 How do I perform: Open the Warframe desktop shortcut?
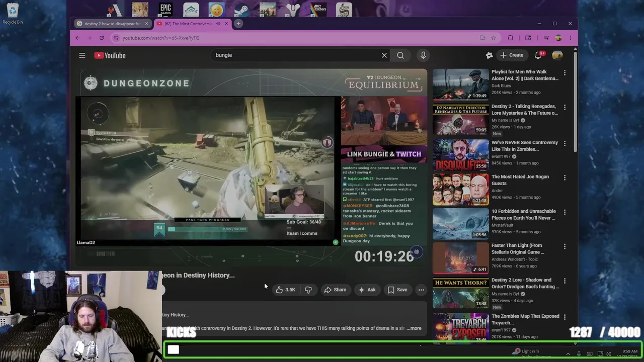point(191,10)
